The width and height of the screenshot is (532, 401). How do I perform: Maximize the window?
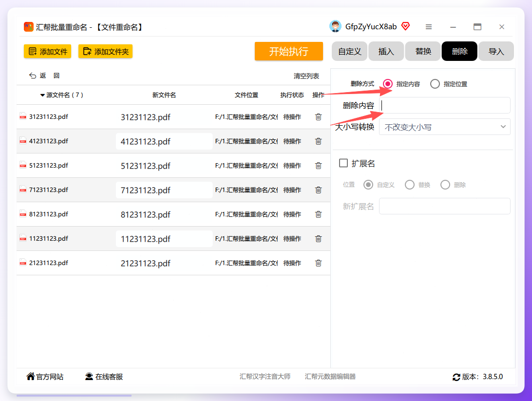pos(477,27)
